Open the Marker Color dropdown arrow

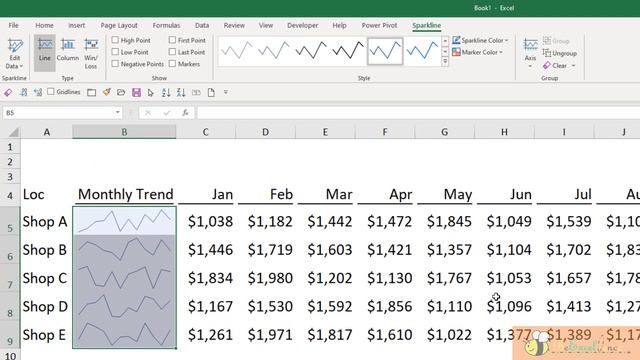[x=501, y=52]
